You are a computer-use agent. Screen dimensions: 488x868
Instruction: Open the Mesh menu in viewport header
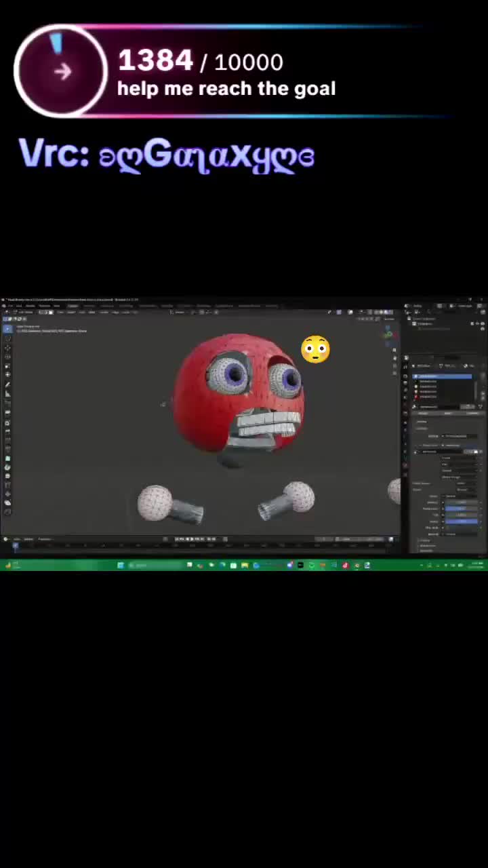click(x=91, y=312)
